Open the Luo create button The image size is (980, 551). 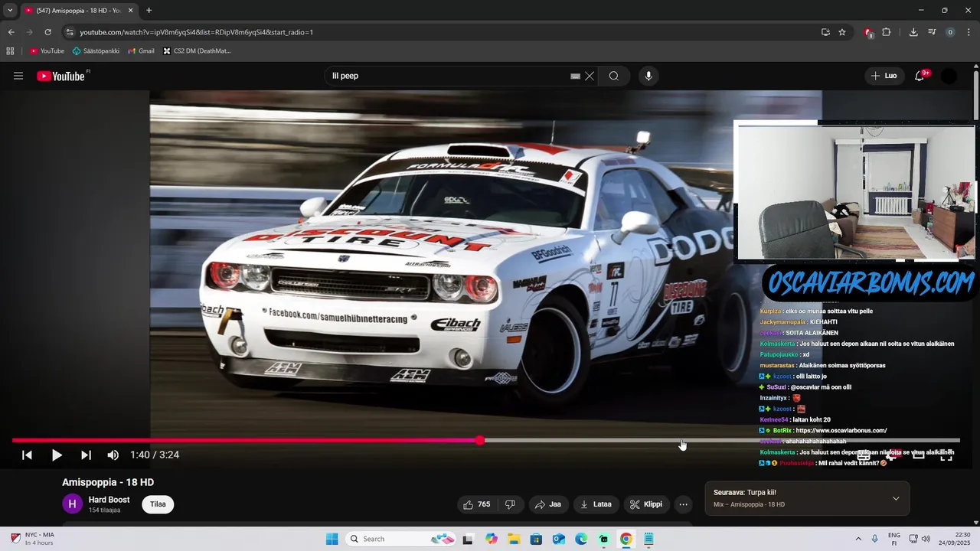[884, 76]
